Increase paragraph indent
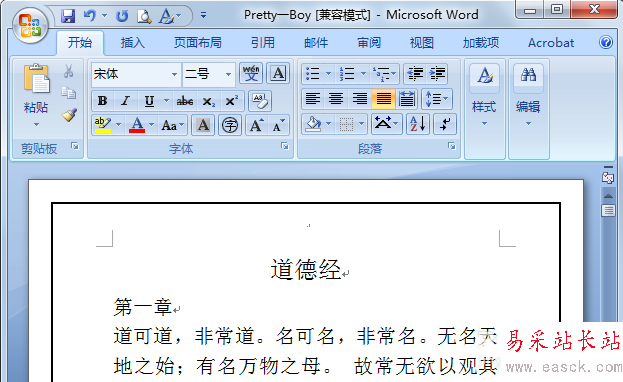This screenshot has height=382, width=623. [x=437, y=74]
